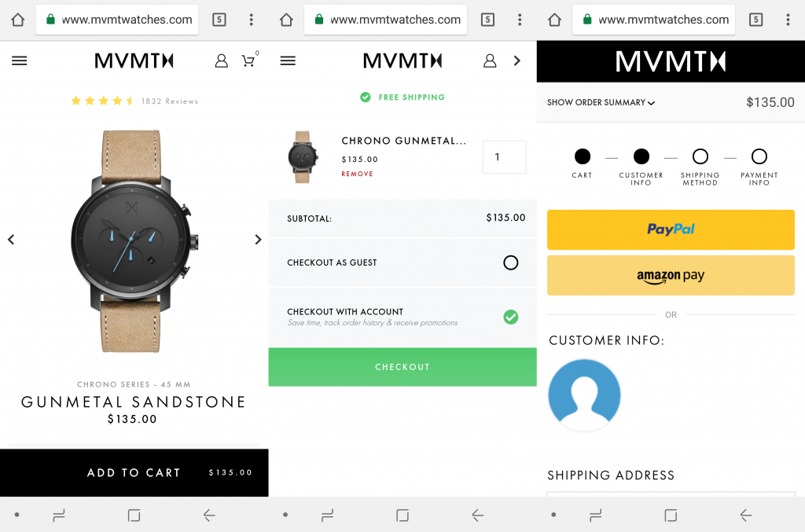Image resolution: width=805 pixels, height=532 pixels.
Task: Select Checkout as Guest radio option
Action: (511, 262)
